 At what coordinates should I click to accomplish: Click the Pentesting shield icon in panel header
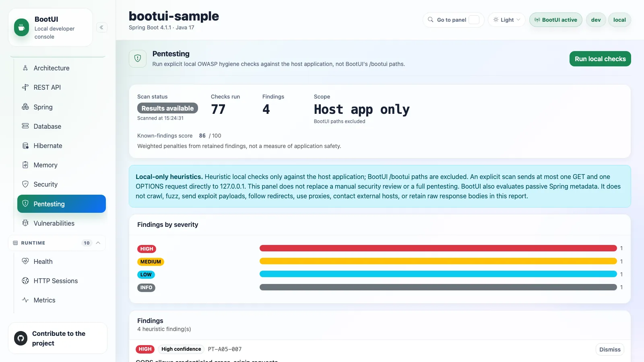pos(138,59)
